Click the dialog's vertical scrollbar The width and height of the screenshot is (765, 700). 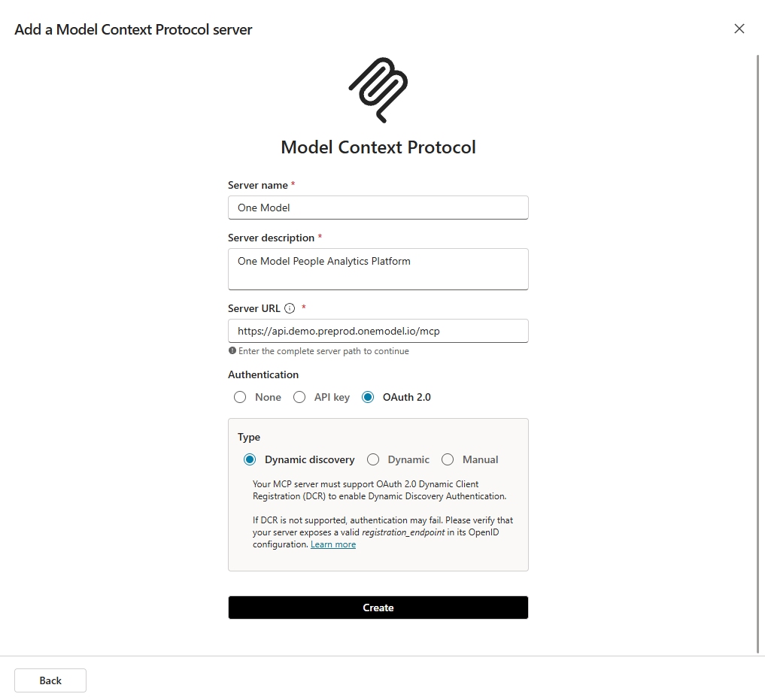tap(757, 353)
